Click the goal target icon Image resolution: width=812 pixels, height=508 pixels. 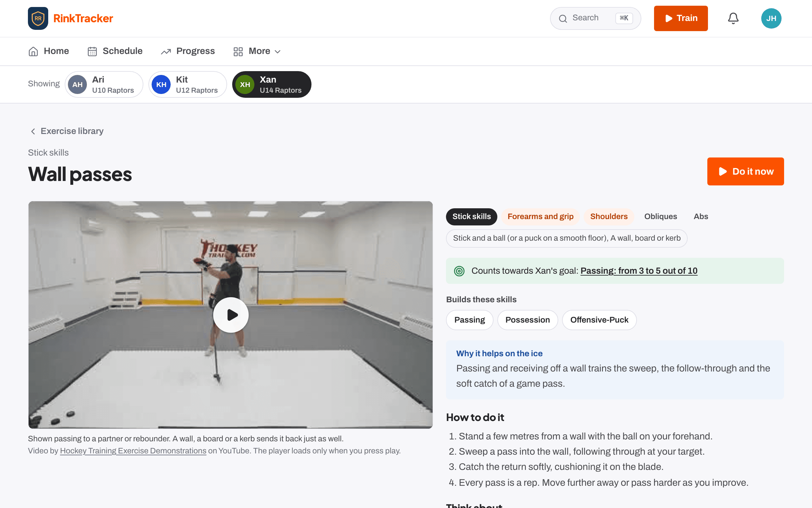click(459, 271)
